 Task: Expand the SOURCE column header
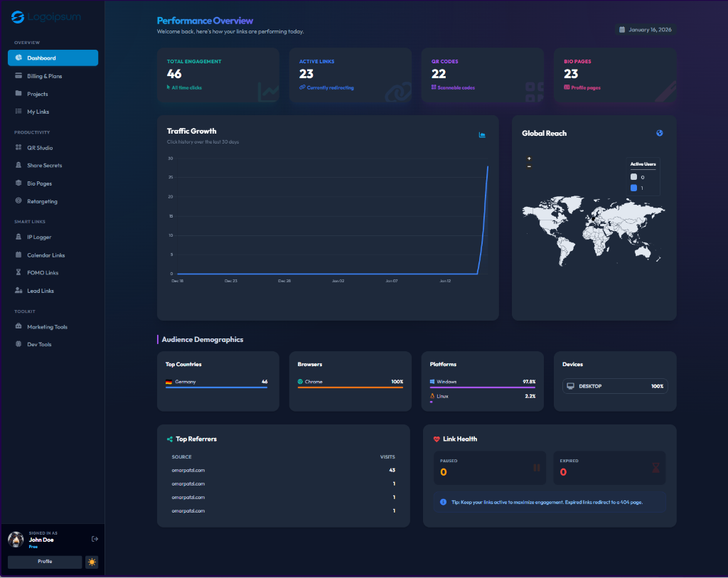pyautogui.click(x=181, y=456)
